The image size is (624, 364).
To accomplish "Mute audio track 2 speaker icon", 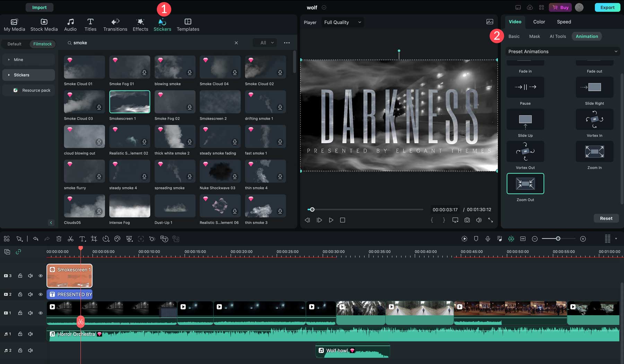I will pyautogui.click(x=31, y=350).
